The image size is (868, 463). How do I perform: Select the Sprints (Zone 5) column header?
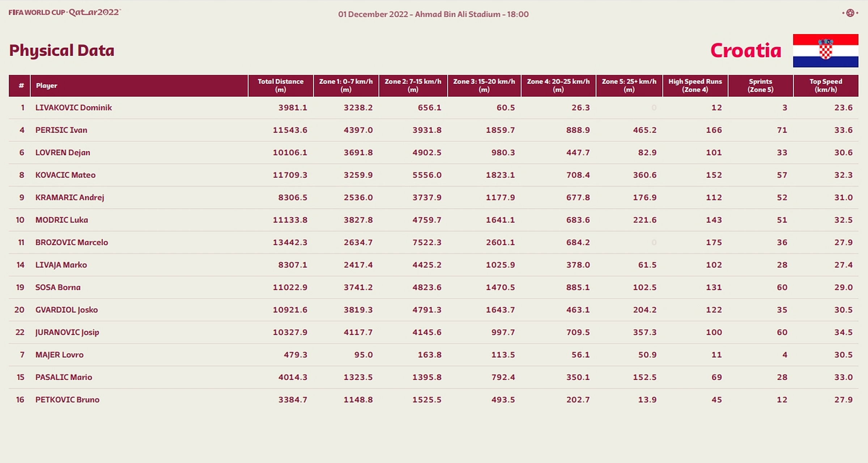760,85
